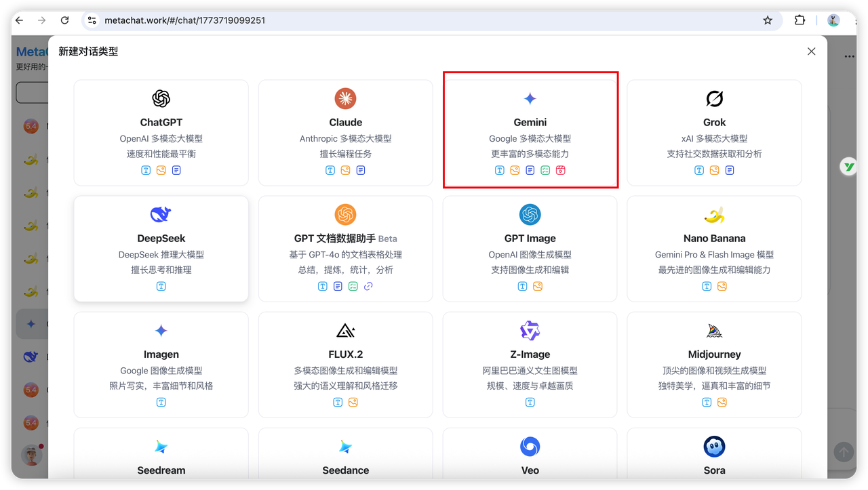Click "支持图像生成和编辑" text
The image size is (868, 490).
pyautogui.click(x=530, y=270)
